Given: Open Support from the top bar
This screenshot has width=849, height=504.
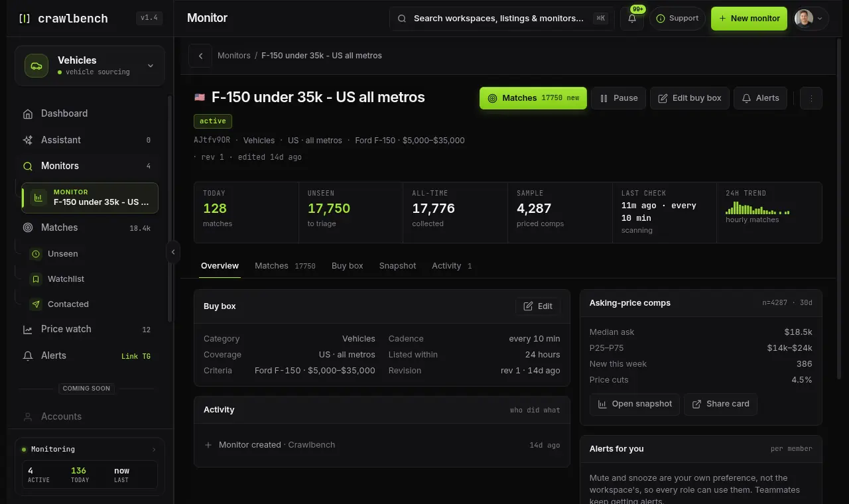Looking at the screenshot, I should (x=677, y=19).
